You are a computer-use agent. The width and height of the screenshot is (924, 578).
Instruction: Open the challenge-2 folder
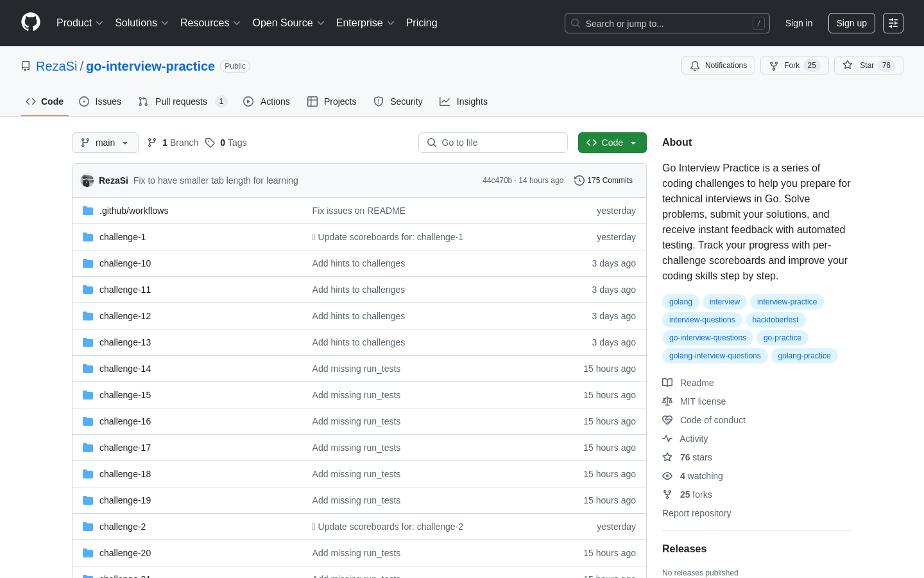(123, 527)
